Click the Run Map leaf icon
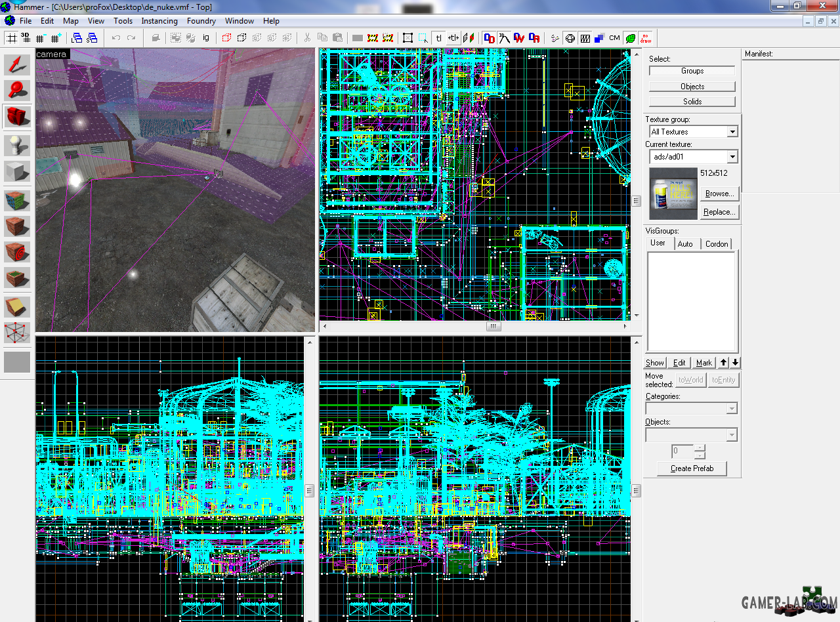This screenshot has height=622, width=840. (x=630, y=38)
